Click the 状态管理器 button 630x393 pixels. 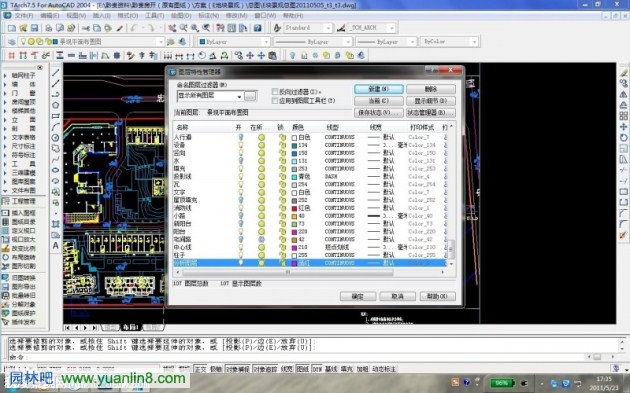431,113
